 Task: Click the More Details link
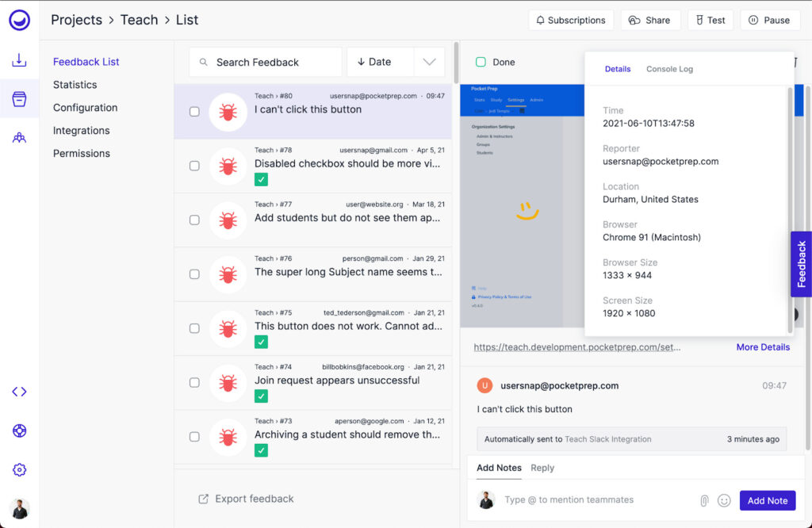pyautogui.click(x=763, y=347)
